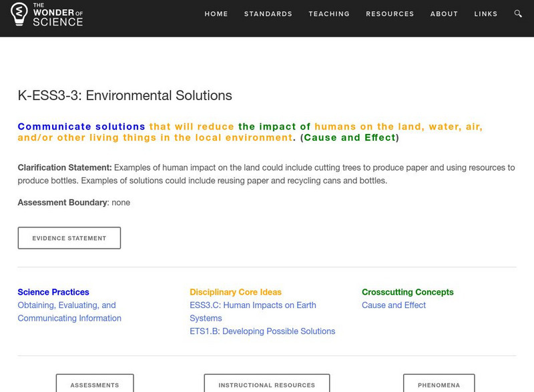The width and height of the screenshot is (534, 392).
Task: Open the Standards navigation menu
Action: point(268,14)
